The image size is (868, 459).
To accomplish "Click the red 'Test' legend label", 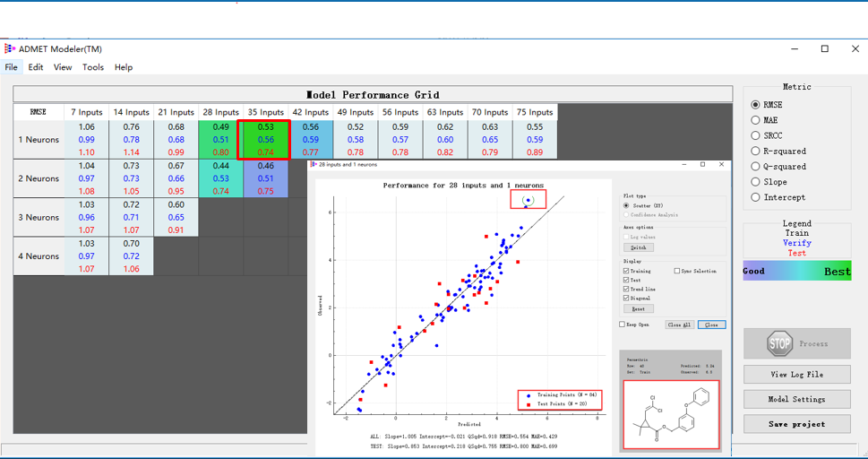I will (x=796, y=253).
